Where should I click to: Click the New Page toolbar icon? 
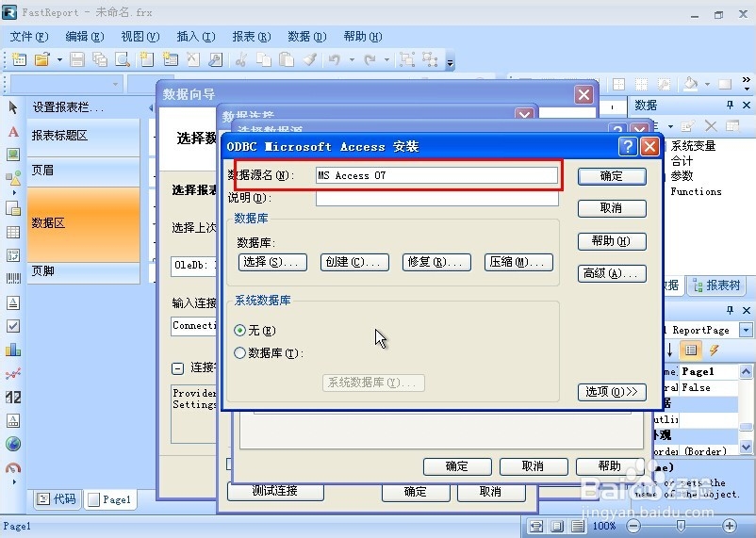coord(146,59)
